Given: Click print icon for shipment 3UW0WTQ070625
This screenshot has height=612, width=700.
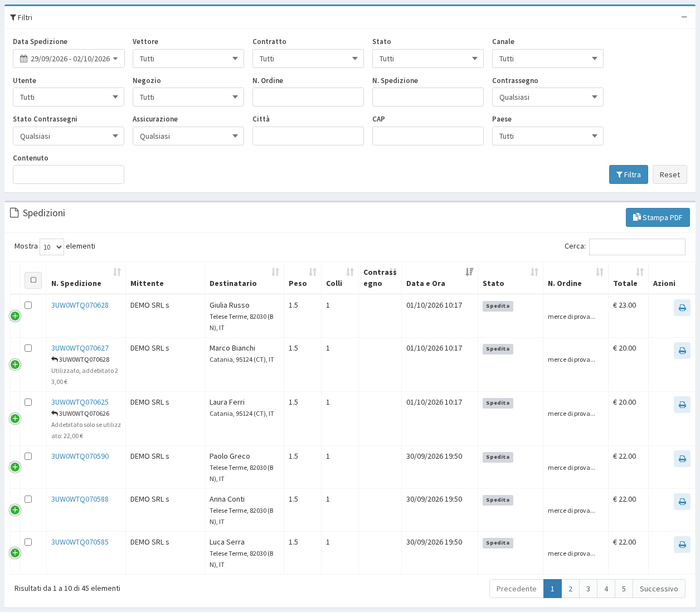Looking at the screenshot, I should (682, 405).
